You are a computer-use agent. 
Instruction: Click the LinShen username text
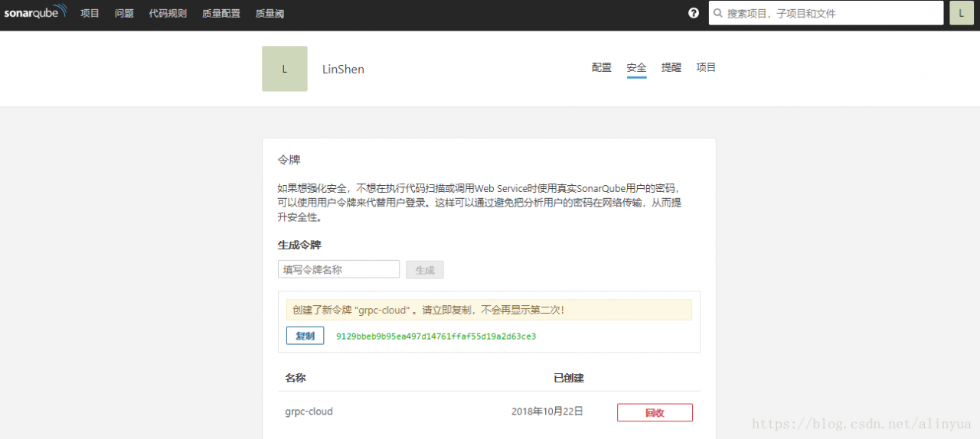coord(343,69)
